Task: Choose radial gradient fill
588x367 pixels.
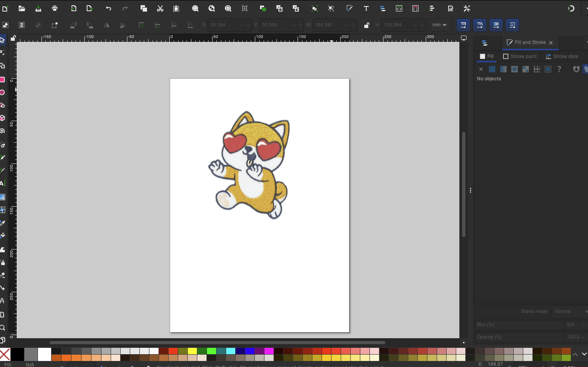Action: pos(514,69)
